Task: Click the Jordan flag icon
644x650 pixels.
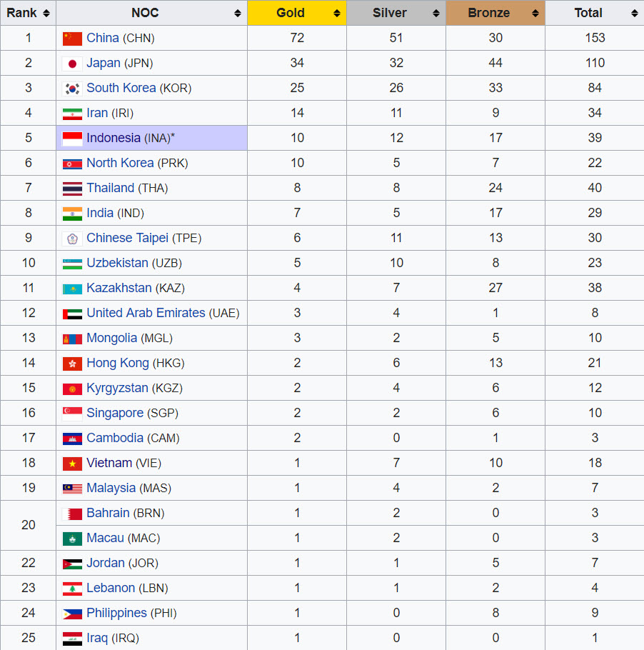Action: pyautogui.click(x=72, y=564)
